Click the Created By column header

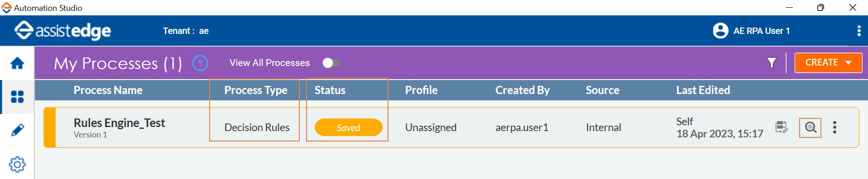522,90
